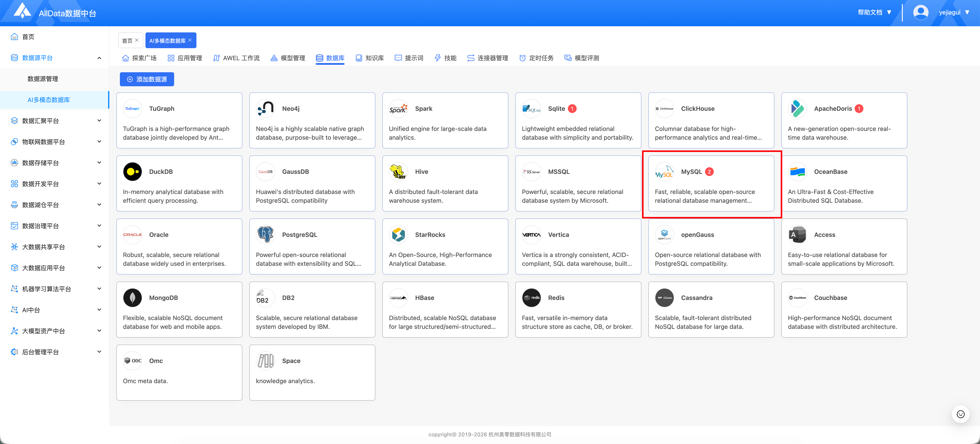Open the 模型评测 tab
The image size is (980, 444).
pos(582,58)
